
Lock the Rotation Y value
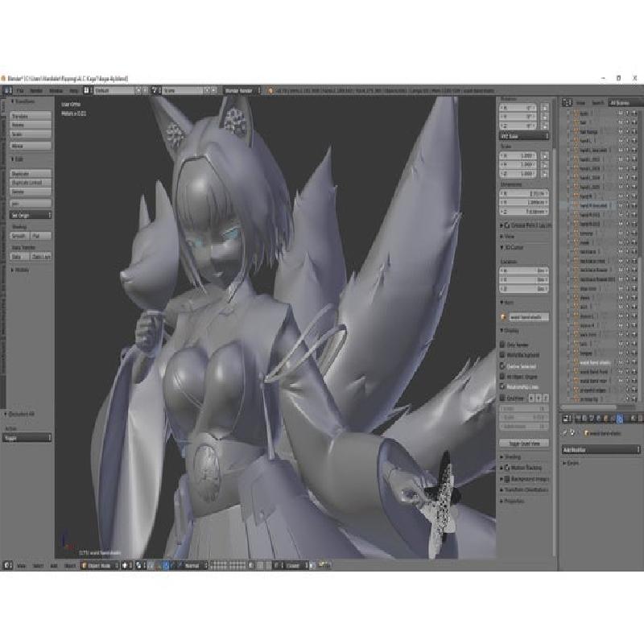tap(545, 117)
